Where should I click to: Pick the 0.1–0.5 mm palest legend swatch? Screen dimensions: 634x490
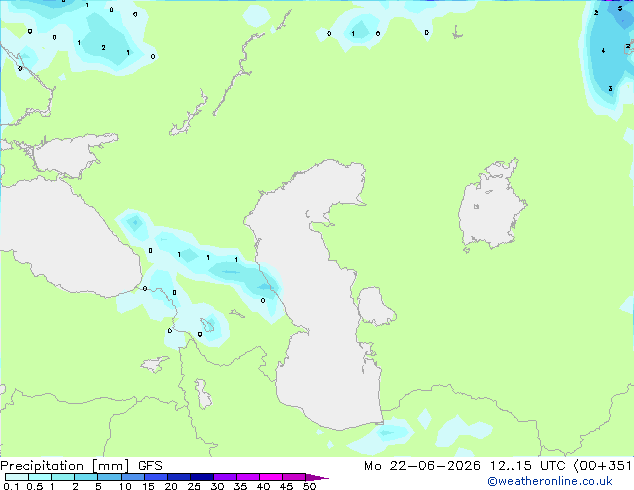pos(17,477)
